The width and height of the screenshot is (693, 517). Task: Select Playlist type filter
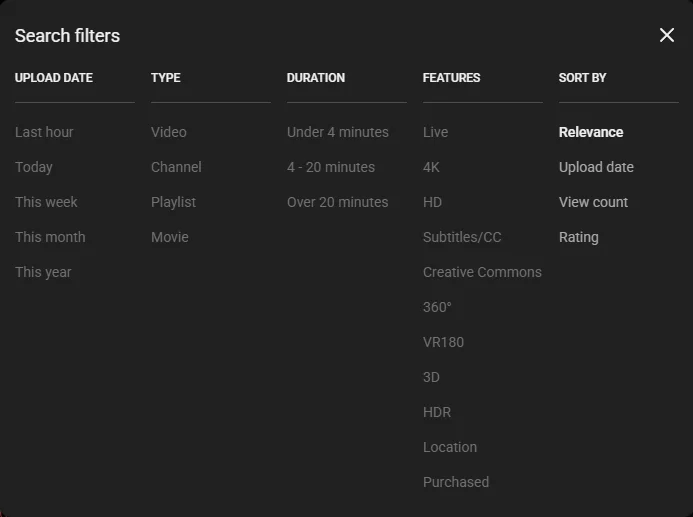pos(173,202)
